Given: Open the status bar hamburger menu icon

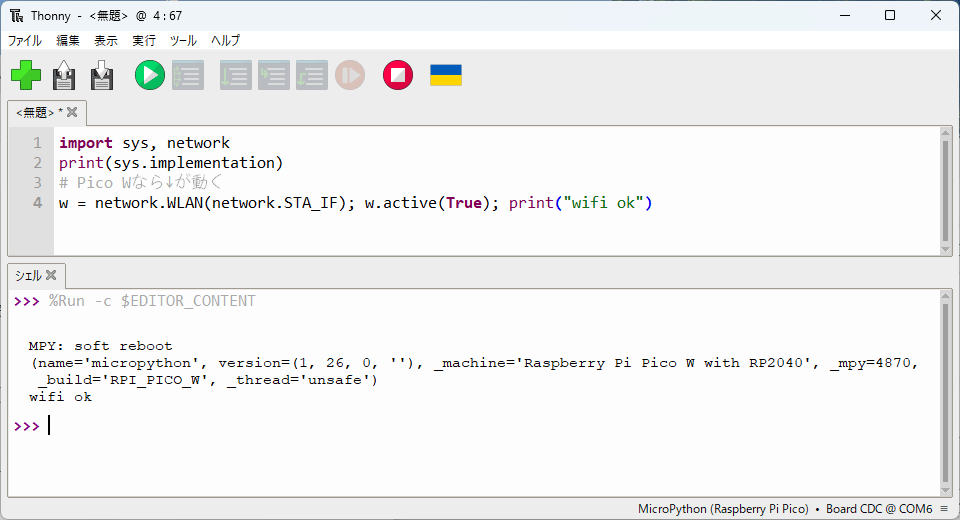Looking at the screenshot, I should pos(944,509).
